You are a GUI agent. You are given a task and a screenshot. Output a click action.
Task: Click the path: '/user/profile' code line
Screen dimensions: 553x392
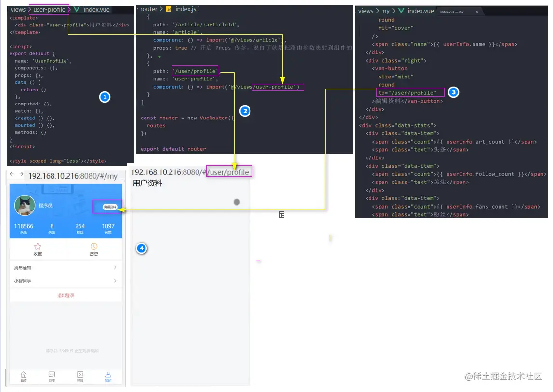tap(186, 71)
